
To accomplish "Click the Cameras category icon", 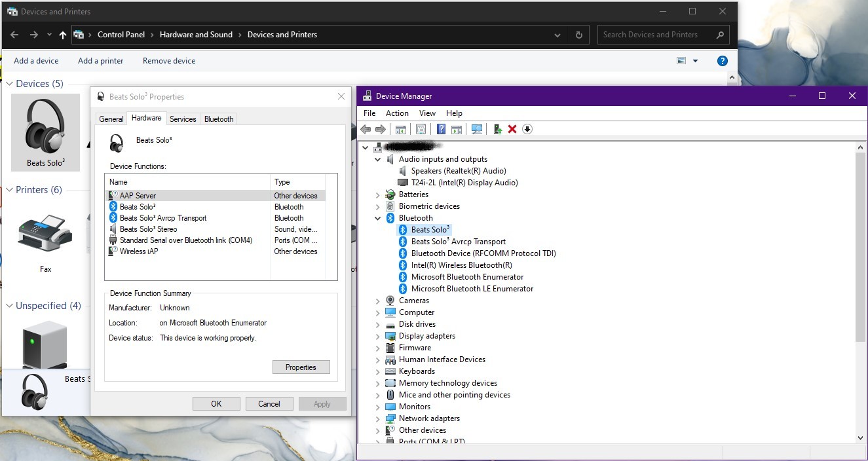I will (x=390, y=301).
